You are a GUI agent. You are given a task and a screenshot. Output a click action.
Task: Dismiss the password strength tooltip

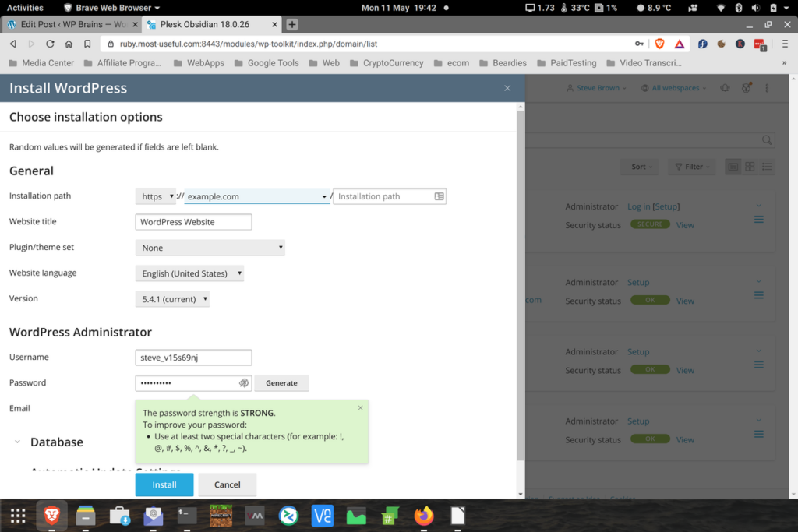tap(360, 408)
